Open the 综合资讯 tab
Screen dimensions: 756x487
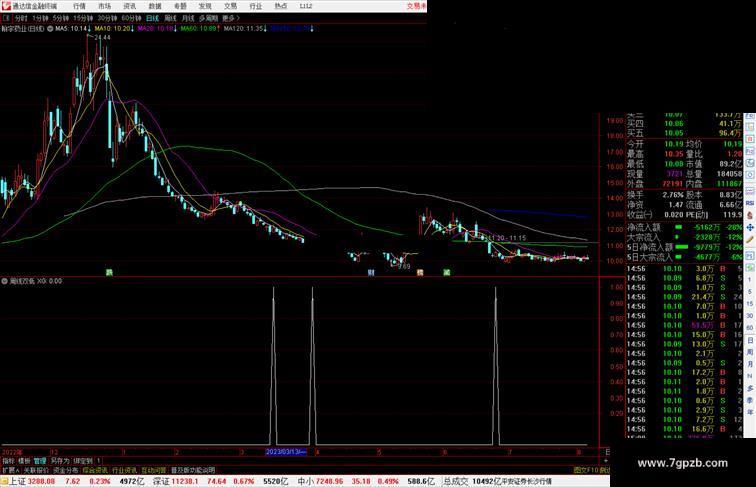pos(95,470)
